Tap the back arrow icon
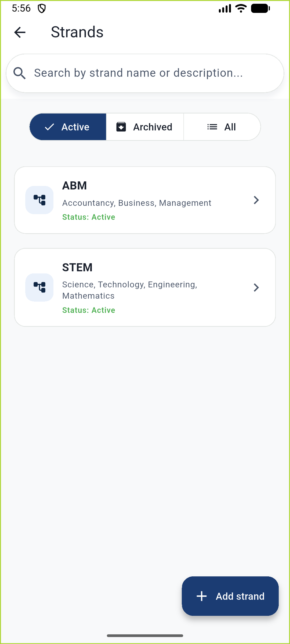Image resolution: width=290 pixels, height=644 pixels. [20, 32]
